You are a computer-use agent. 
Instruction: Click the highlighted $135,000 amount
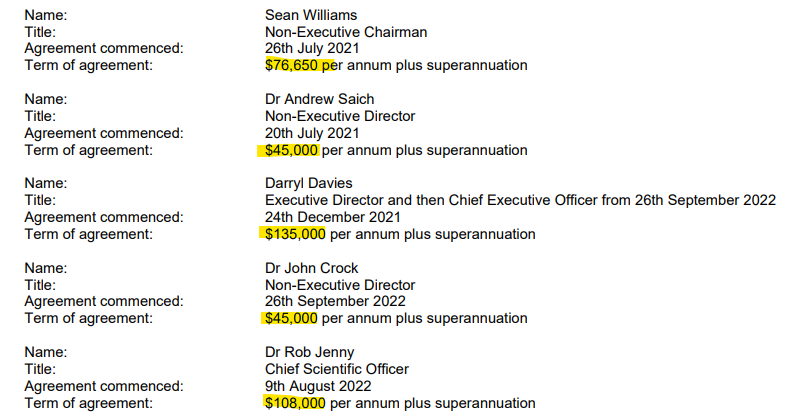[x=295, y=235]
